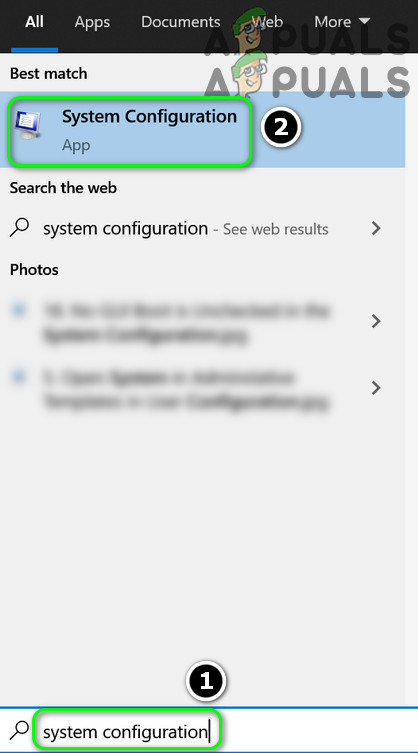This screenshot has height=753, width=418.
Task: Switch to the Documents tab
Action: coord(181,22)
